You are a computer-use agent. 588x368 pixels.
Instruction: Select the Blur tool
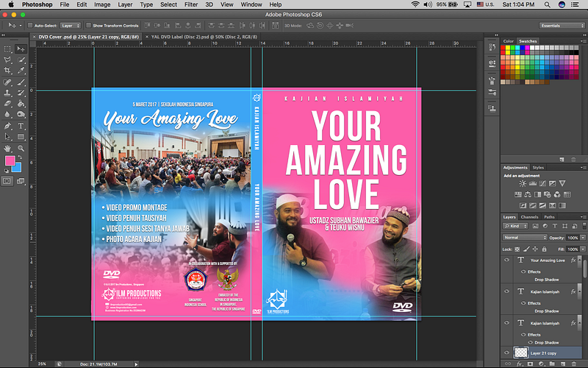pyautogui.click(x=7, y=115)
